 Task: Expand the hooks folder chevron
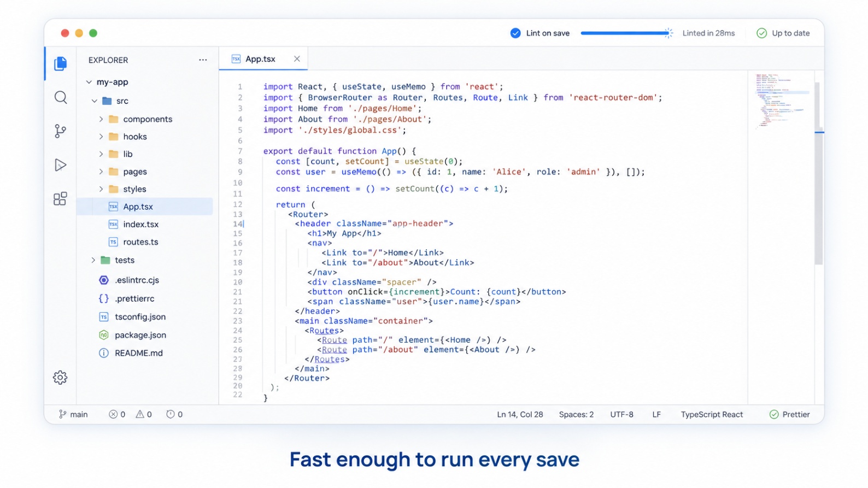101,137
